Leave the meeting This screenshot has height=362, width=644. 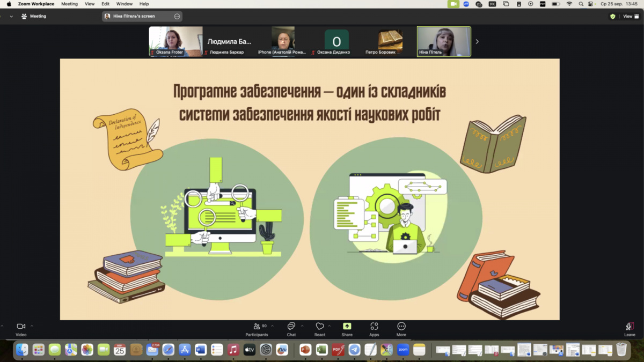630,329
